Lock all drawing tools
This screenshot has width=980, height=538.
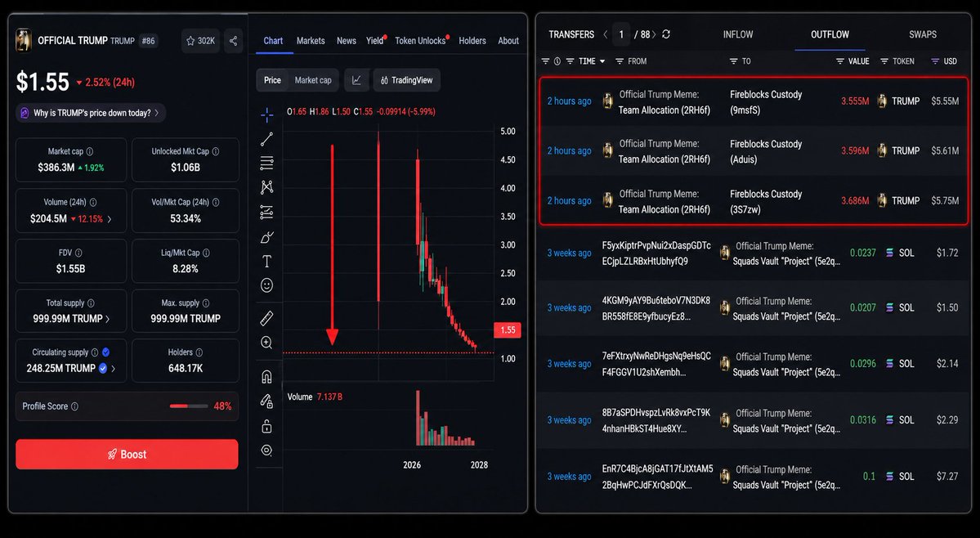click(267, 427)
